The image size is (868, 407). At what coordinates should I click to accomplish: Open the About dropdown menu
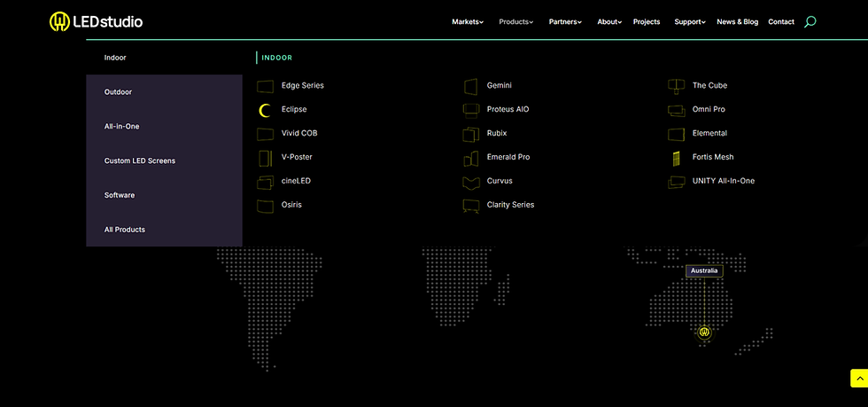[609, 22]
